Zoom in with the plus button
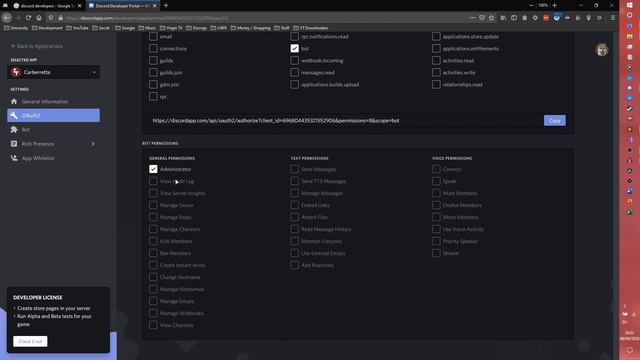 [554, 6]
